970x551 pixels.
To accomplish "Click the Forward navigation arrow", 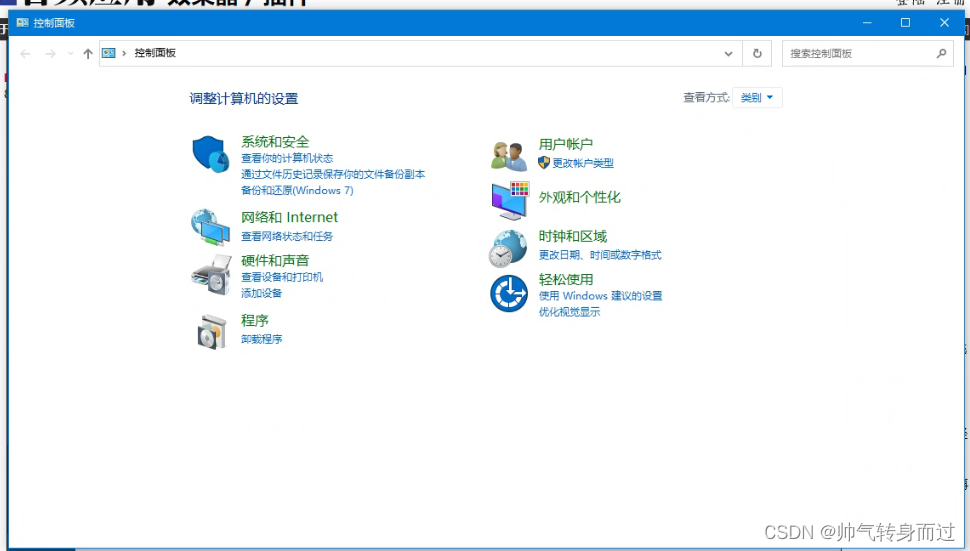I will (x=51, y=54).
